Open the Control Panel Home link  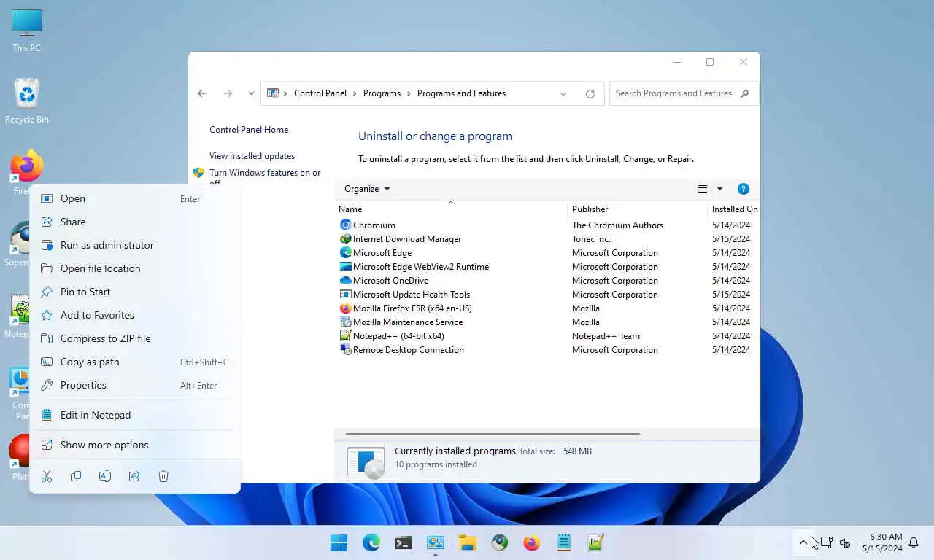(x=249, y=130)
